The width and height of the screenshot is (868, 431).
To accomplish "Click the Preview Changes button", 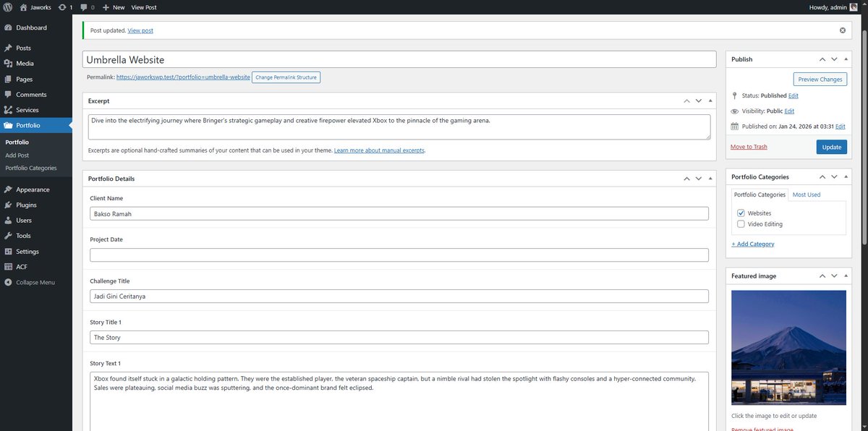I will (x=820, y=80).
